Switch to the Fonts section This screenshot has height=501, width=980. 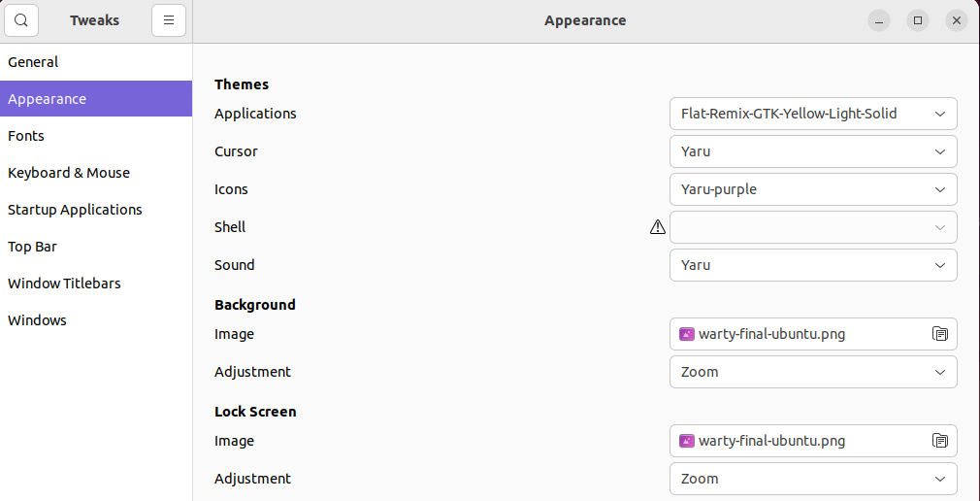(26, 136)
